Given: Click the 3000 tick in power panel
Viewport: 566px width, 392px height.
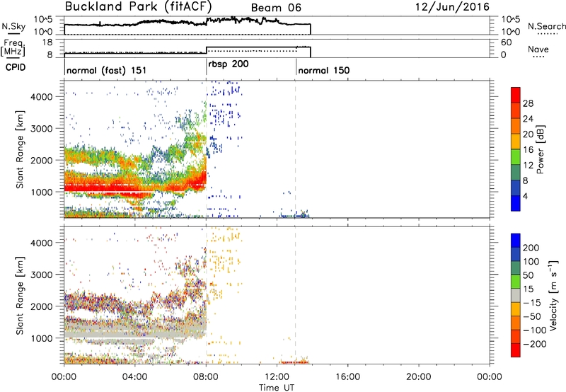Looking at the screenshot, I should point(42,129).
